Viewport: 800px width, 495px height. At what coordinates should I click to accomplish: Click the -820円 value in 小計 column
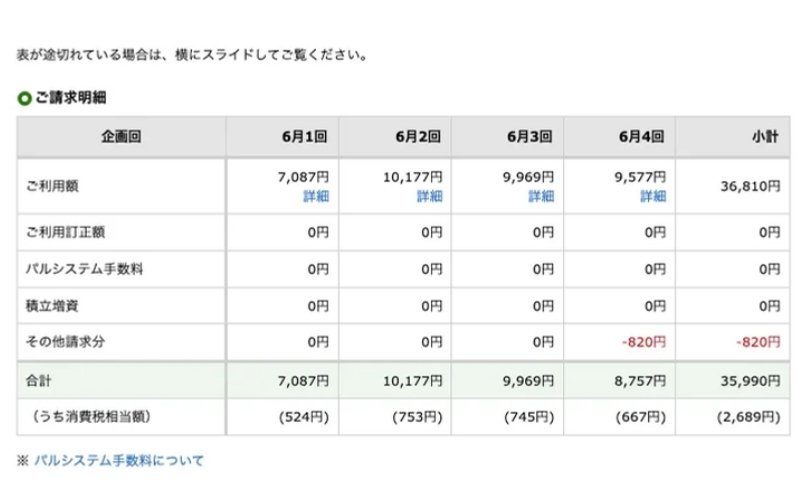pyautogui.click(x=758, y=342)
